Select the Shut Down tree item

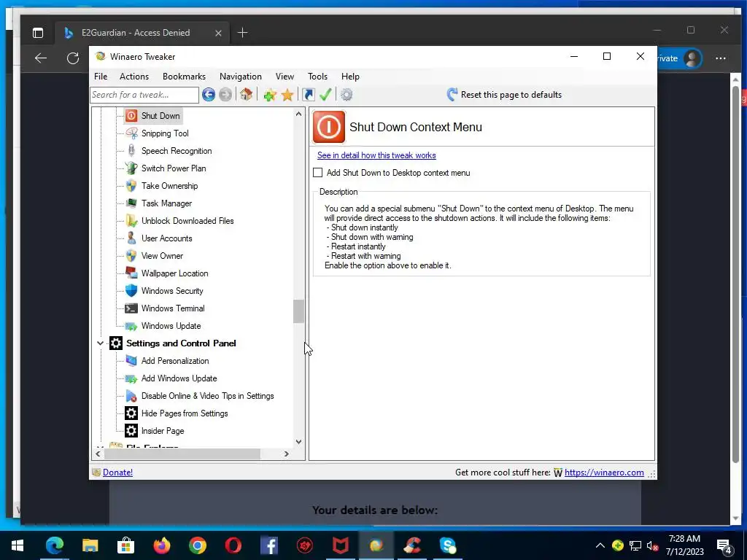point(160,116)
